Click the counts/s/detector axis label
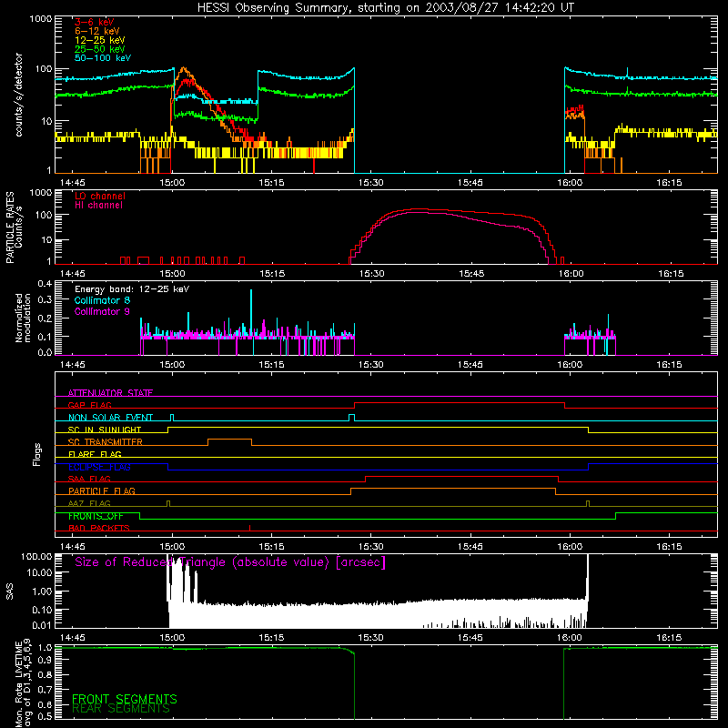 (19, 95)
